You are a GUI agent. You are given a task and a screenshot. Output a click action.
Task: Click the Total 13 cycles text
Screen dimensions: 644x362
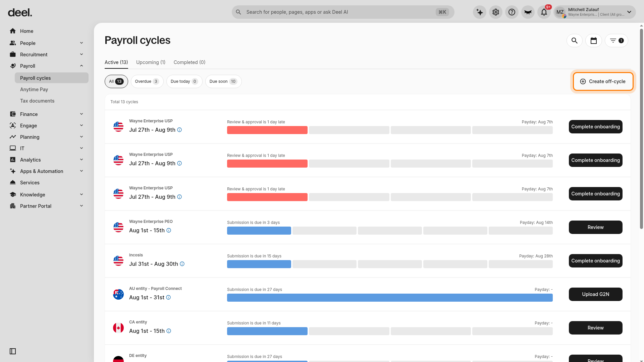pyautogui.click(x=124, y=102)
